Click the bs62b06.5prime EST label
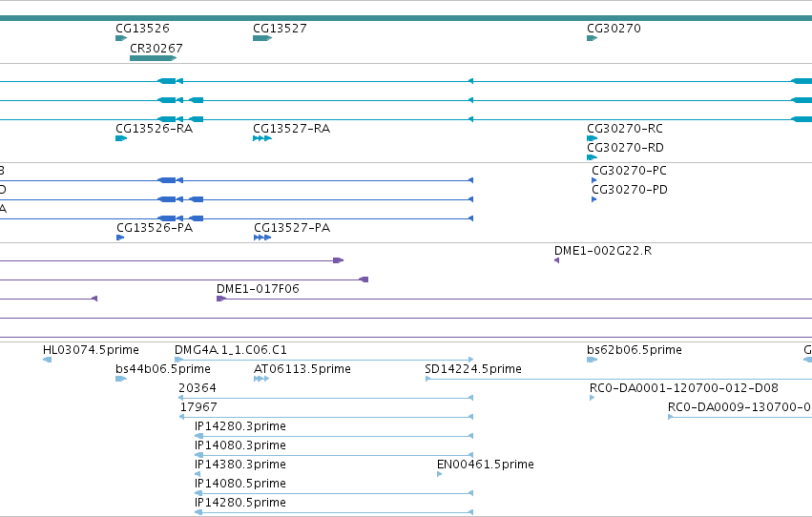 click(634, 350)
